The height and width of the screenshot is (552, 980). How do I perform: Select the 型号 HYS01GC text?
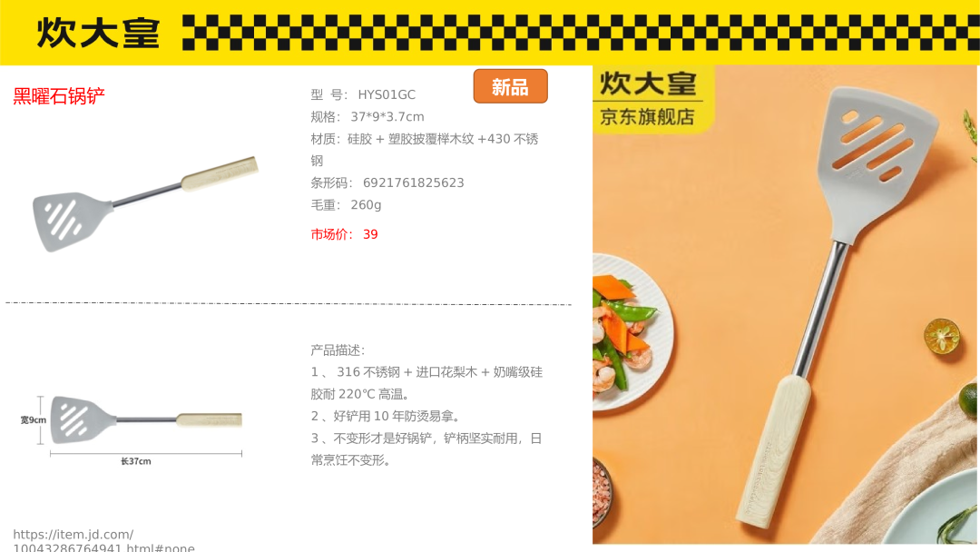[x=363, y=95]
